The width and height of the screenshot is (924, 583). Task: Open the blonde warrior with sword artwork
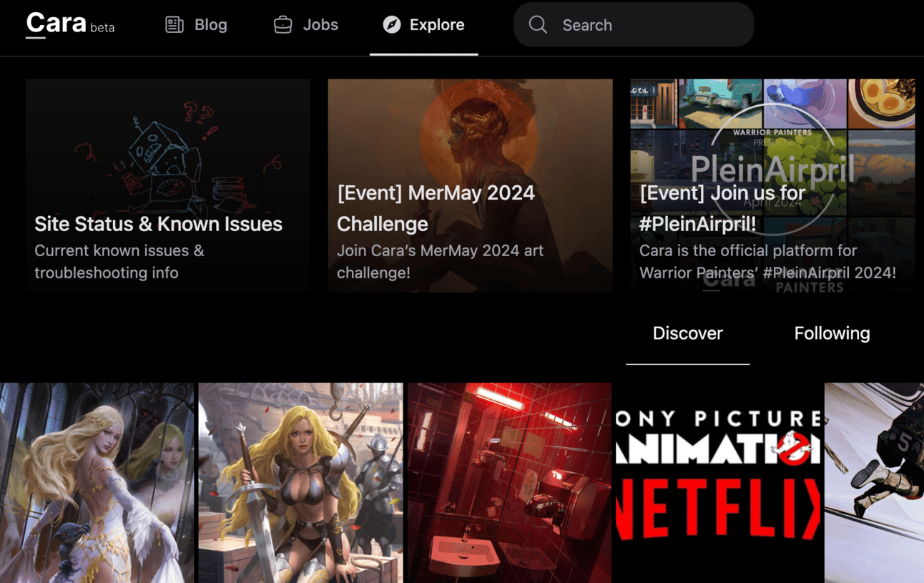(301, 483)
